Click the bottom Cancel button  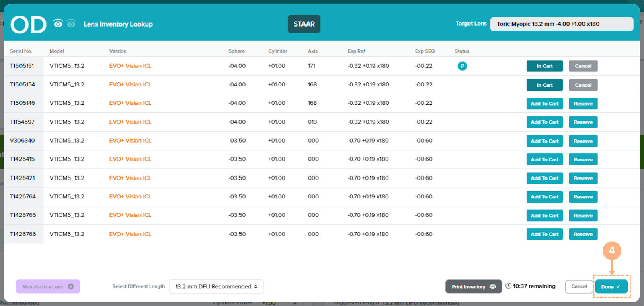coord(579,286)
